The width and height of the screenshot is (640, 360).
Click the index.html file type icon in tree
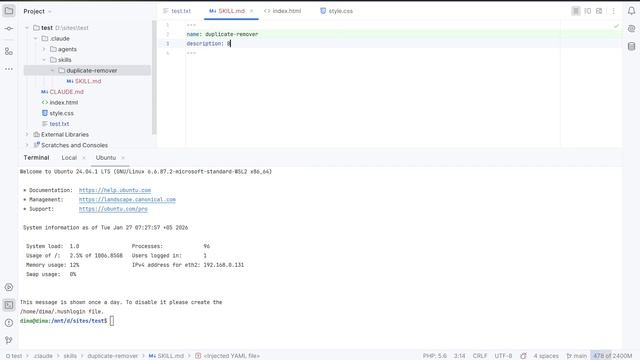(45, 102)
